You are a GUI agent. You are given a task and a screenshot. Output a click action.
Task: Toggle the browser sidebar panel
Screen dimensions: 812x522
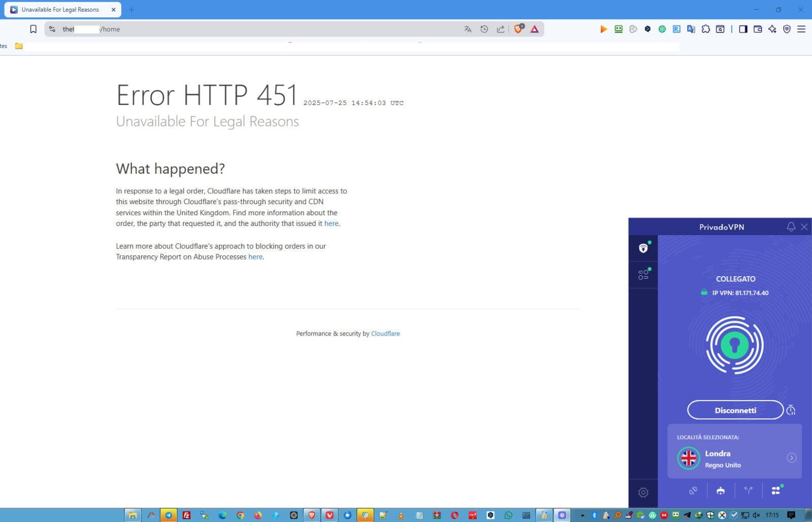pyautogui.click(x=743, y=29)
